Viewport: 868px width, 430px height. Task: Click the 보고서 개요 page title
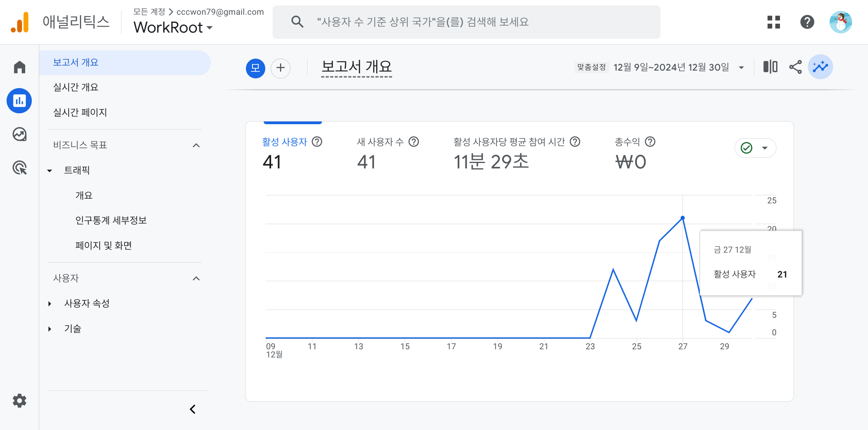(x=356, y=67)
